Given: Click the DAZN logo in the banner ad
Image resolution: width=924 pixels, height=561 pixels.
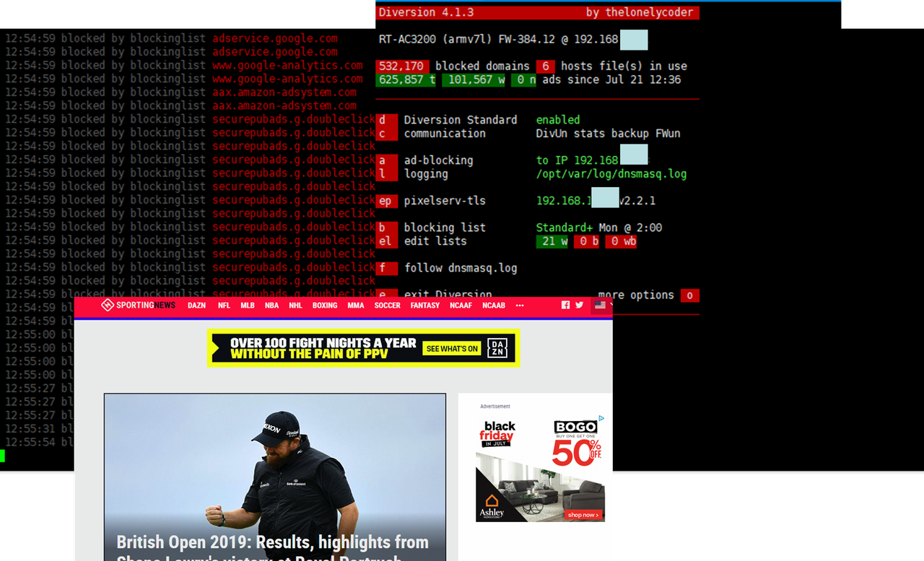Looking at the screenshot, I should pyautogui.click(x=497, y=348).
